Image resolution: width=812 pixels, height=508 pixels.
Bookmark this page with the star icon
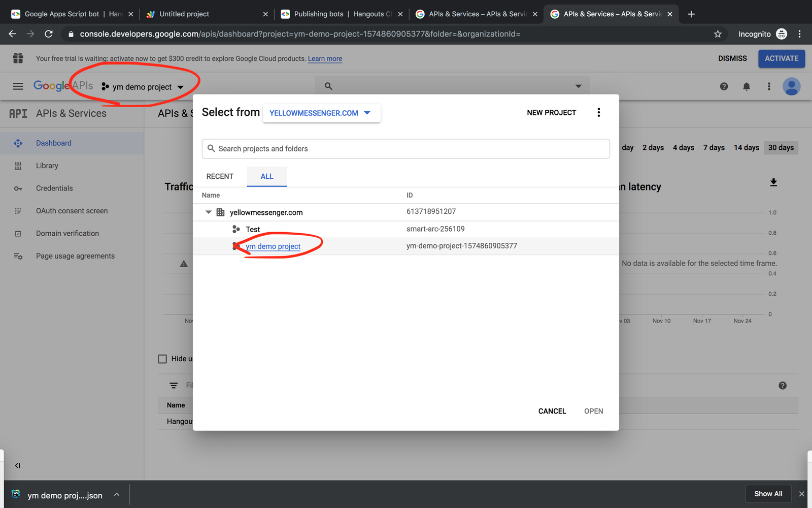point(718,34)
